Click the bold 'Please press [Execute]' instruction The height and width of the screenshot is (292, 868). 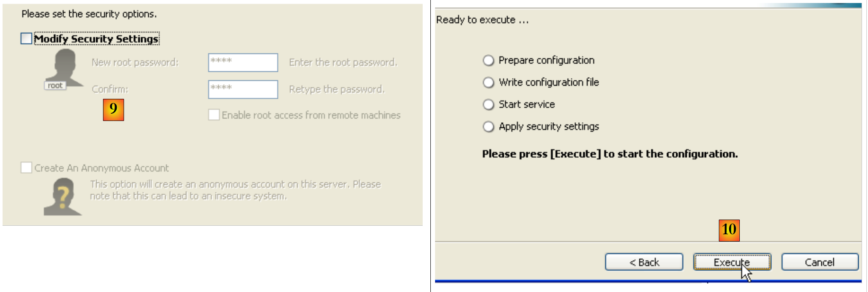pyautogui.click(x=610, y=154)
